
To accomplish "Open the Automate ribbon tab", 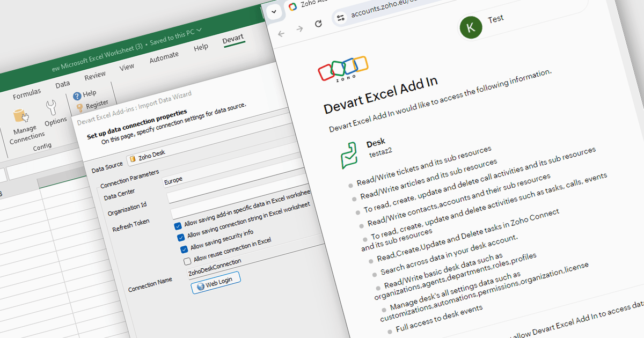I will pos(164,57).
